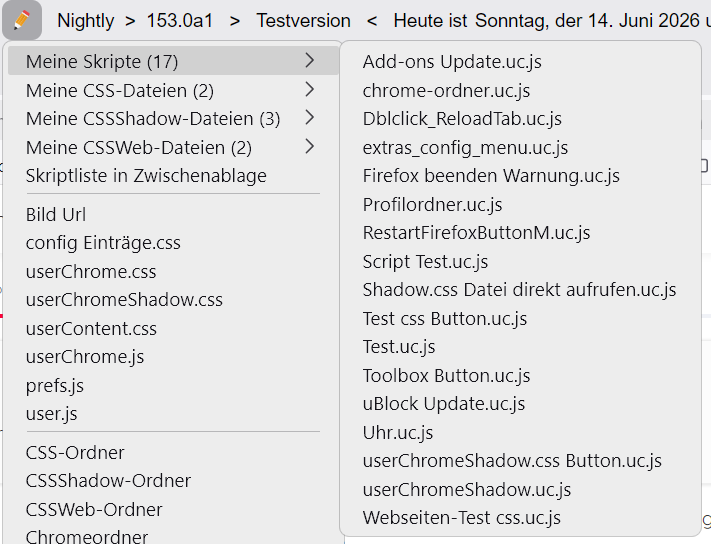Open Meine CSSShadow-Dateien (3) submenu

[173, 119]
